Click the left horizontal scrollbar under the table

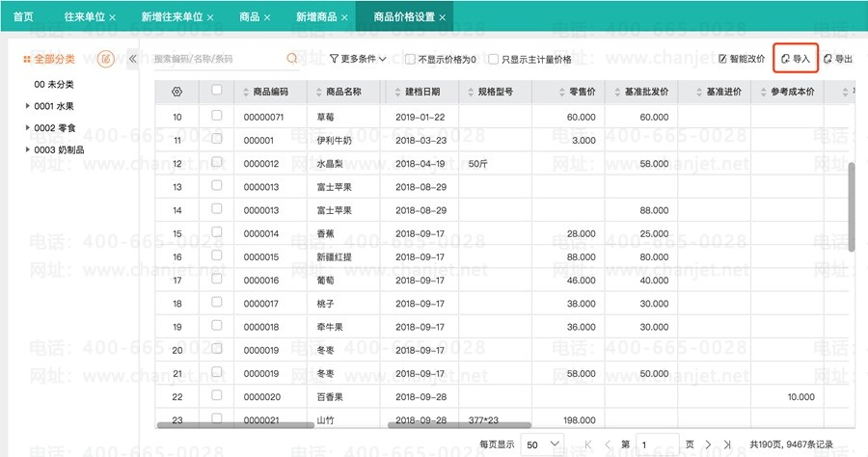click(236, 425)
